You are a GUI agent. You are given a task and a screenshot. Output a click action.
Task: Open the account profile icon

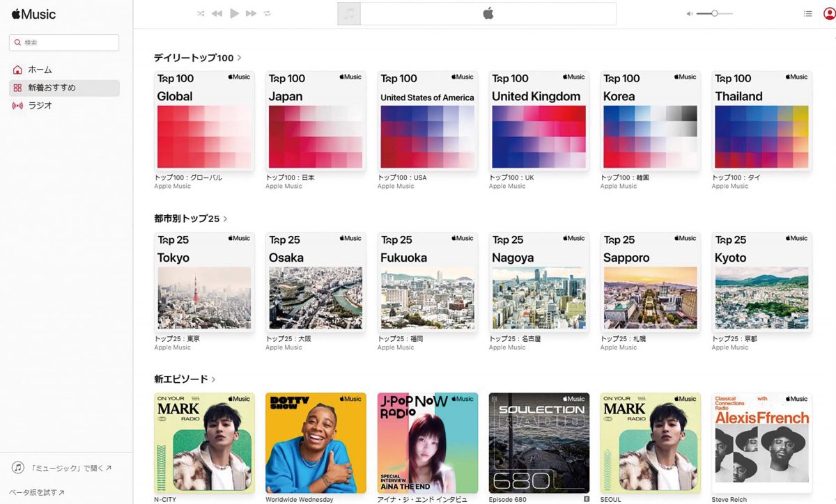click(829, 13)
